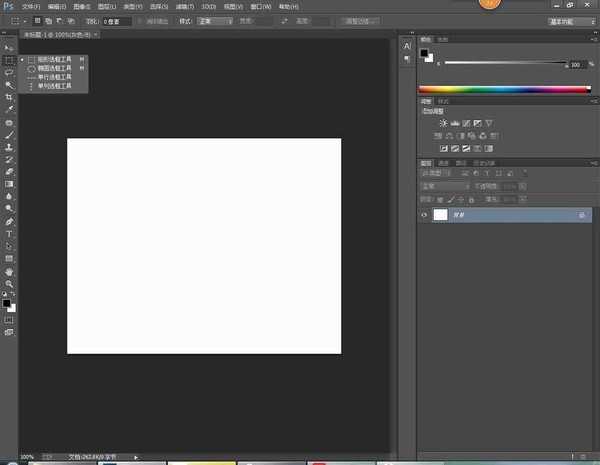The height and width of the screenshot is (465, 600).
Task: Click the Background layer thumbnail
Action: click(440, 215)
